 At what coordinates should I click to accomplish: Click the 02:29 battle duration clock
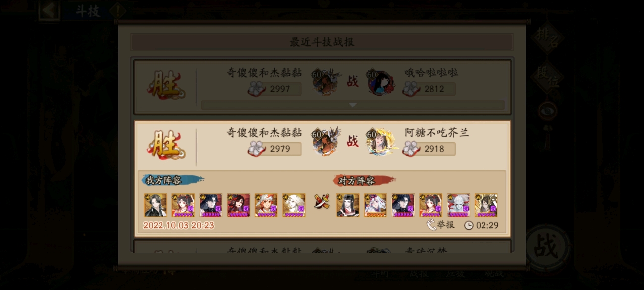pyautogui.click(x=482, y=225)
